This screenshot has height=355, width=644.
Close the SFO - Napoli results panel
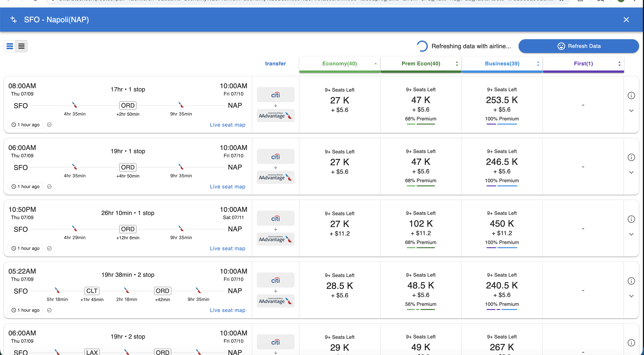pos(626,20)
